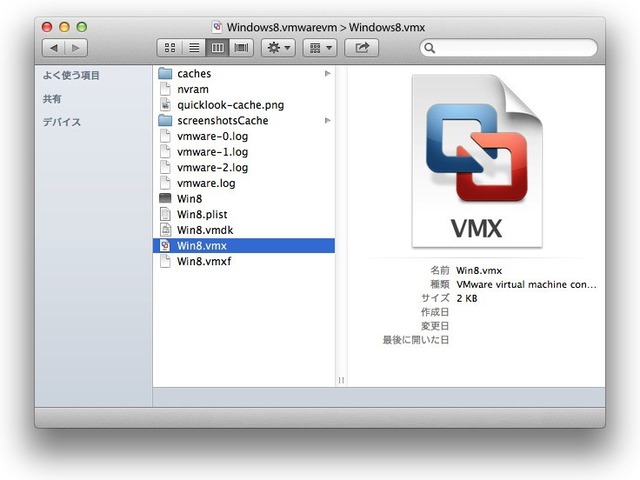
Task: Focus the Finder search field
Action: 509,48
